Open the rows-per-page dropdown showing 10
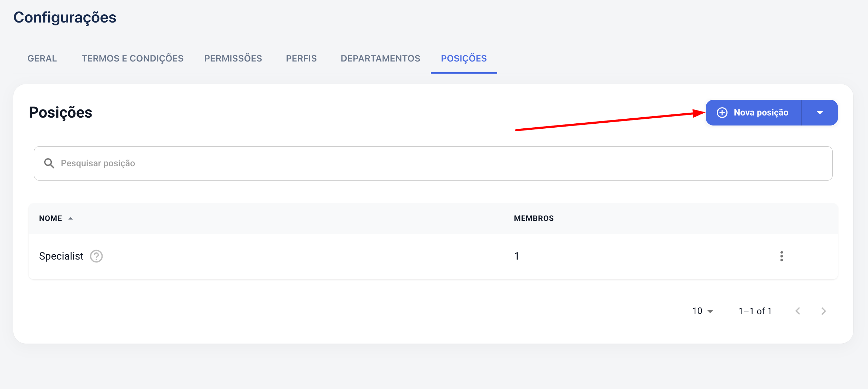The width and height of the screenshot is (868, 389). (x=702, y=311)
